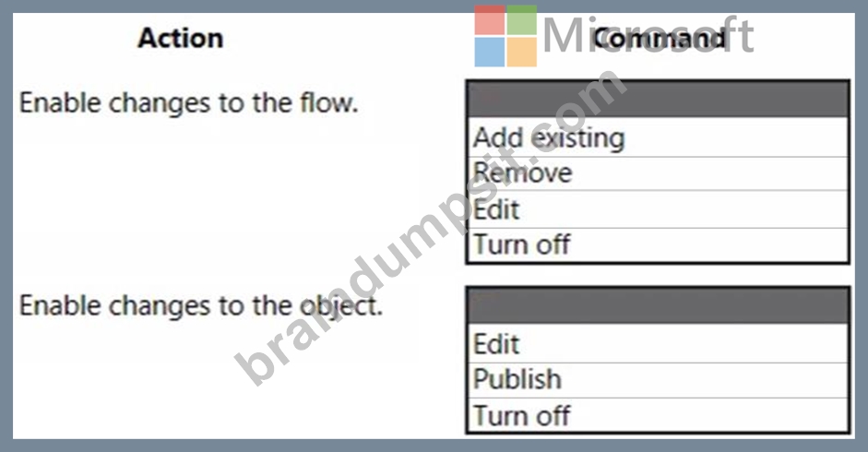868x452 pixels.
Task: Click the Command column header
Action: tap(659, 38)
